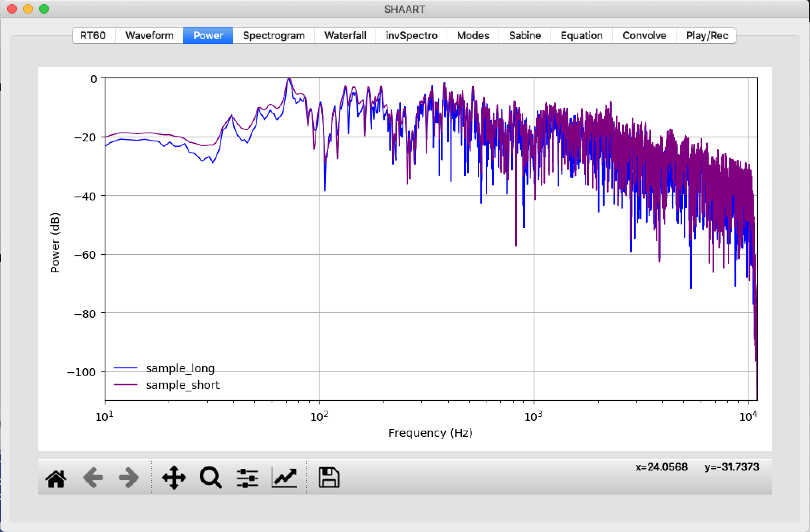The height and width of the screenshot is (532, 810).
Task: Close the SHAART window with the red button
Action: [12, 9]
